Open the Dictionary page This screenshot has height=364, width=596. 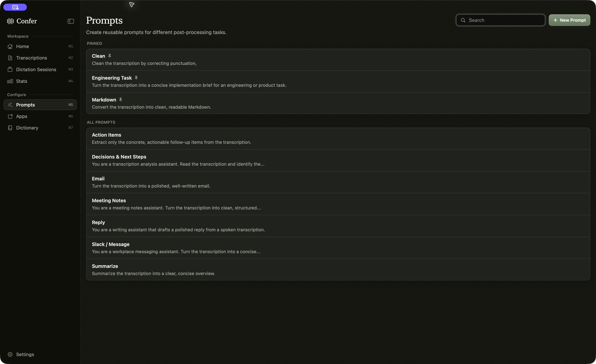click(40, 128)
